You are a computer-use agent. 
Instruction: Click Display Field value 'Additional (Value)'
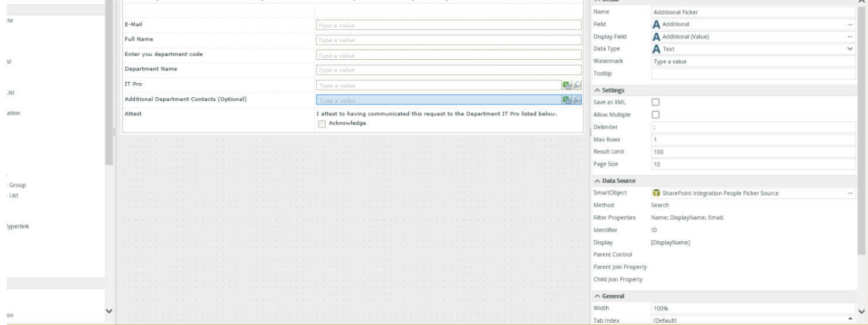pos(686,36)
